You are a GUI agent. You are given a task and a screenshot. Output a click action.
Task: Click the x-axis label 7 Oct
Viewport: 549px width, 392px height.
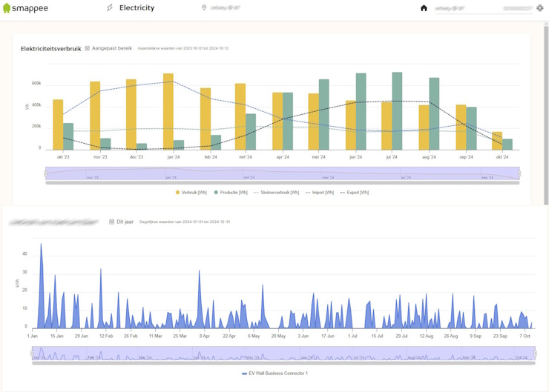click(525, 336)
